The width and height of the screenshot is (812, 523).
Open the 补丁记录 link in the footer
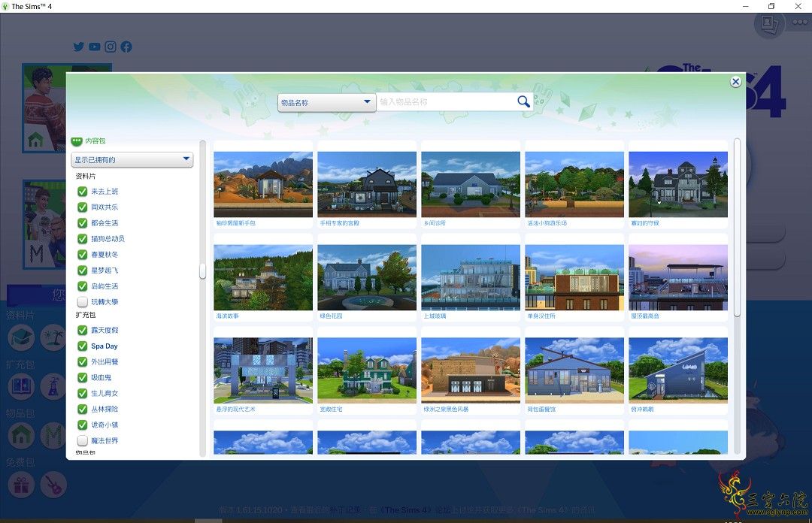point(346,510)
